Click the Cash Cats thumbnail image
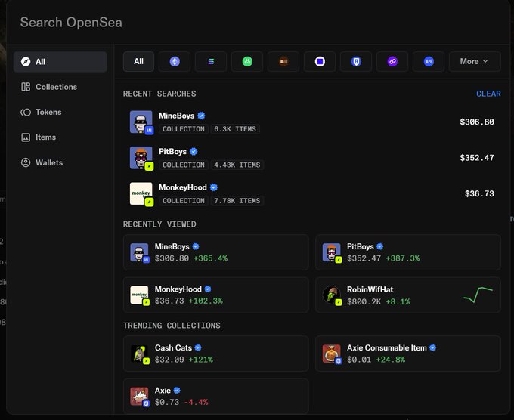Screen dimensions: 514x420 click(x=139, y=354)
